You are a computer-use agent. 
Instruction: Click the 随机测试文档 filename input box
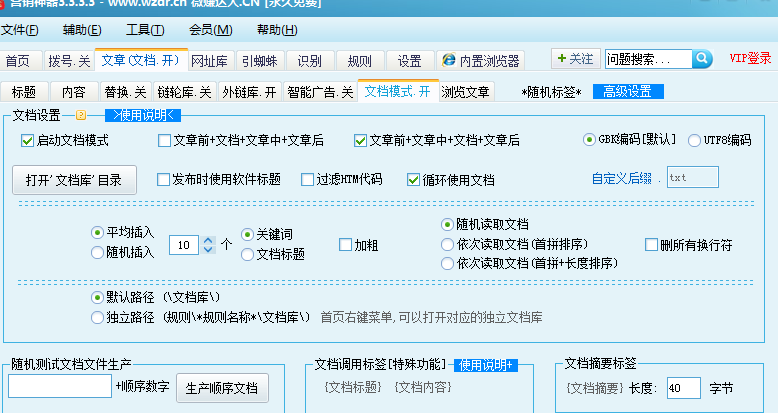click(60, 386)
